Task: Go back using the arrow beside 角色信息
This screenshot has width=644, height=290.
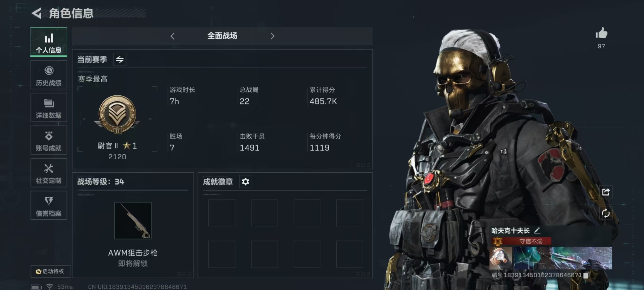Action: [36, 13]
